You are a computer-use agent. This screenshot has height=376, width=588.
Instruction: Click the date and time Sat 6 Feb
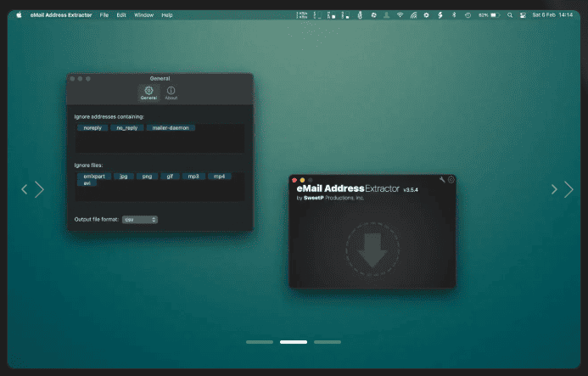pos(552,15)
